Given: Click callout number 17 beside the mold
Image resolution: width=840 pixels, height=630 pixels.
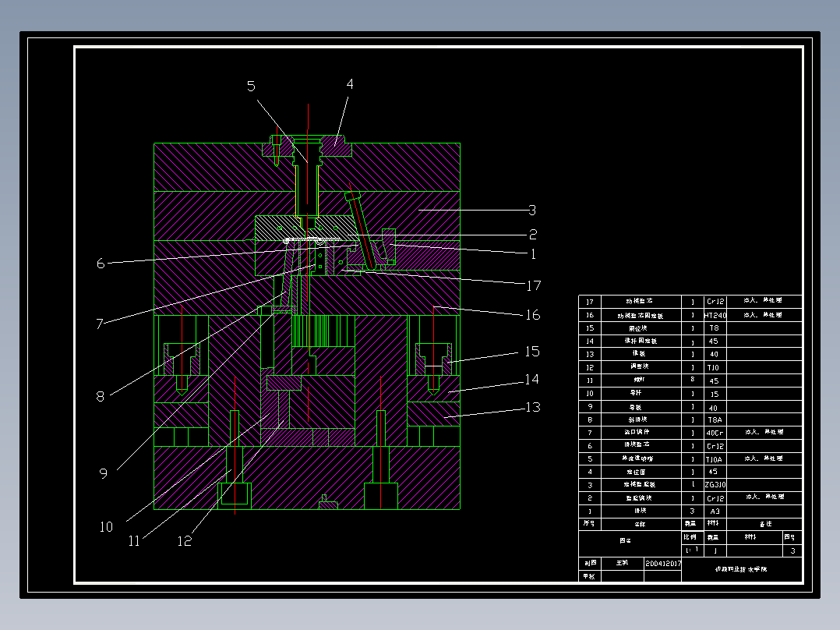Looking at the screenshot, I should (x=534, y=286).
